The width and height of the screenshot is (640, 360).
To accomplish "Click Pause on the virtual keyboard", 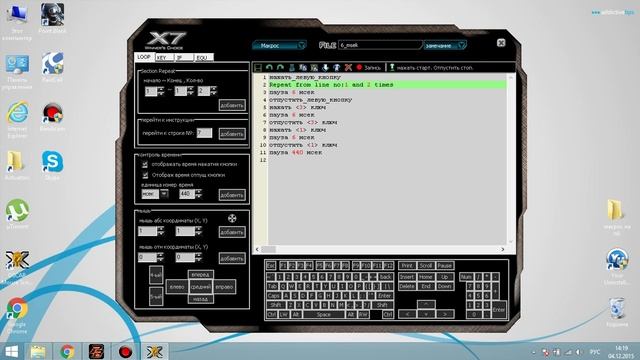I will pyautogui.click(x=445, y=265).
